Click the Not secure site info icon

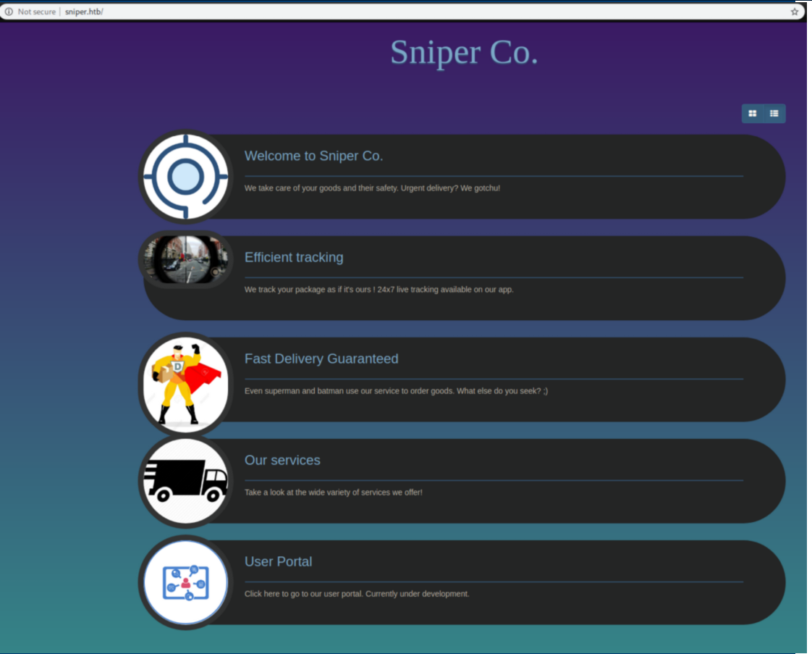(x=9, y=12)
